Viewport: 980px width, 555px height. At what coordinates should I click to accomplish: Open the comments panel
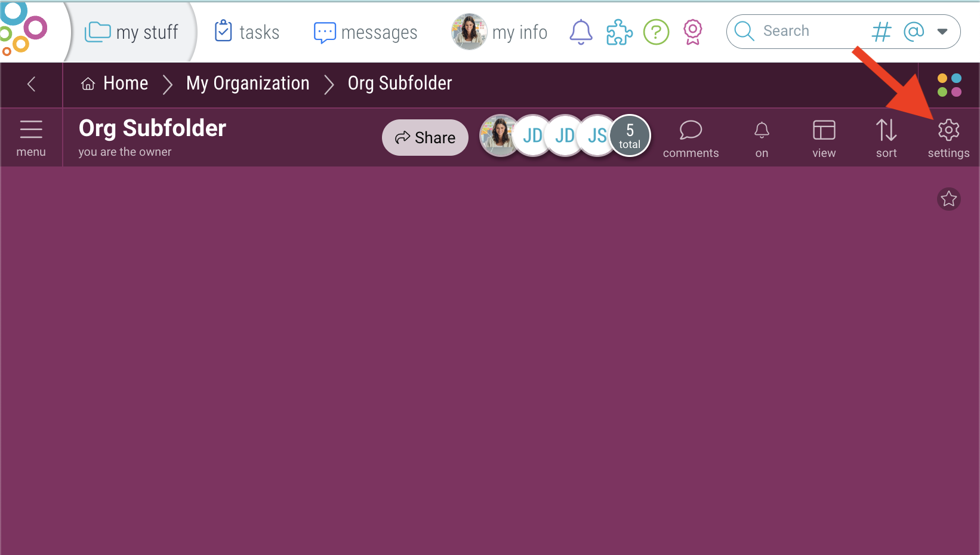coord(691,137)
